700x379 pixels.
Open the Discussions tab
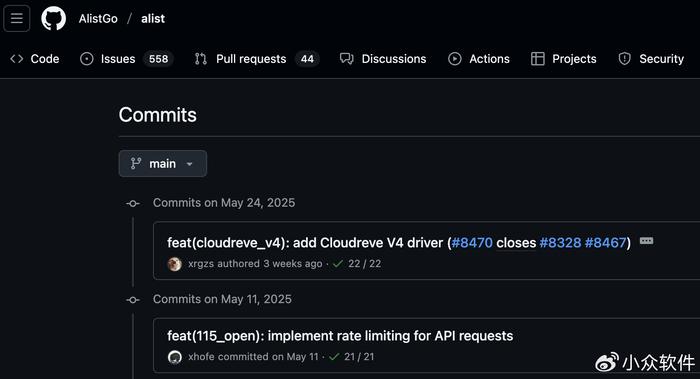pyautogui.click(x=383, y=59)
